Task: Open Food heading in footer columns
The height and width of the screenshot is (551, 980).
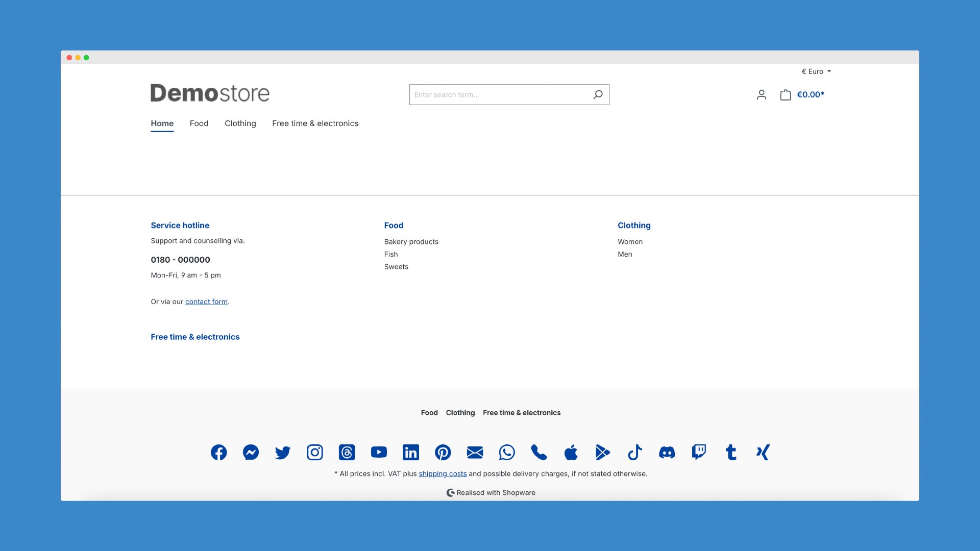Action: pos(394,226)
